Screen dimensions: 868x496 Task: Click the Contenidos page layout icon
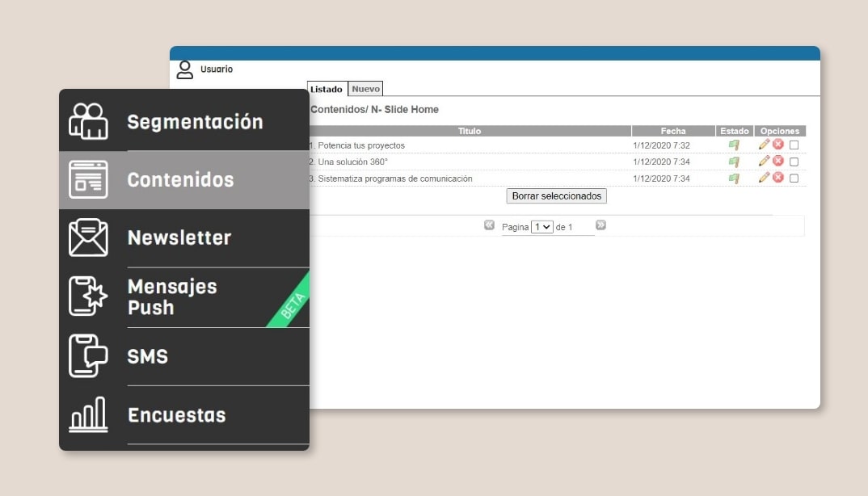(x=89, y=179)
